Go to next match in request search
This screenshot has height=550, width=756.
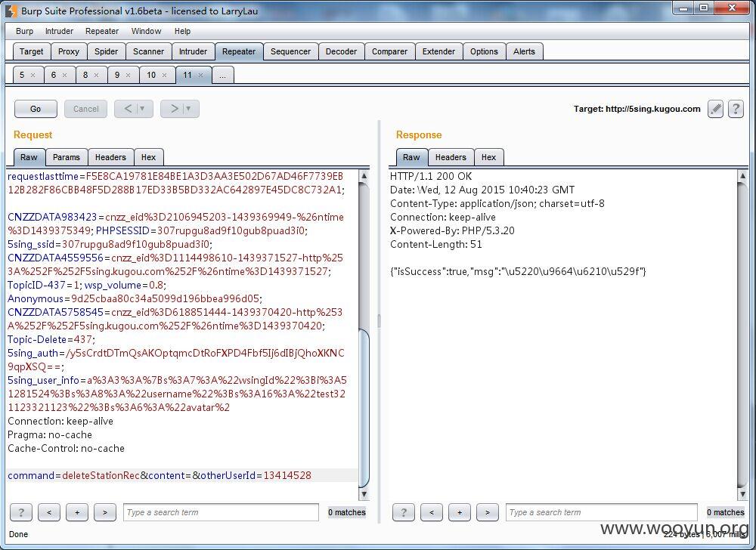coord(105,512)
